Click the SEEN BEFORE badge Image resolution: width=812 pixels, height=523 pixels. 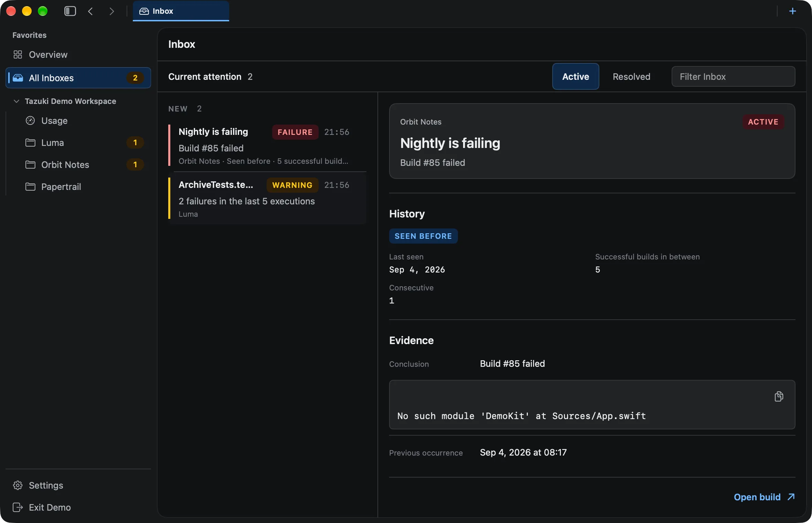[x=423, y=236]
